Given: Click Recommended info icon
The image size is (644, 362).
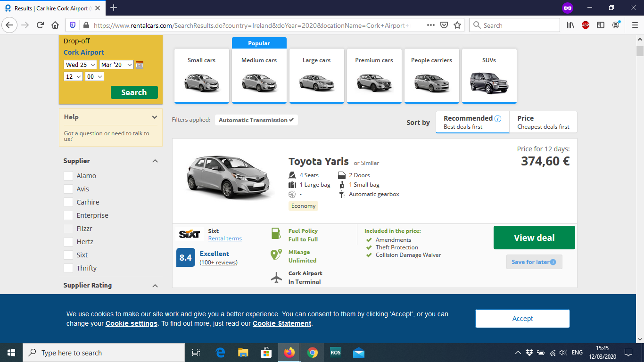Looking at the screenshot, I should point(498,119).
